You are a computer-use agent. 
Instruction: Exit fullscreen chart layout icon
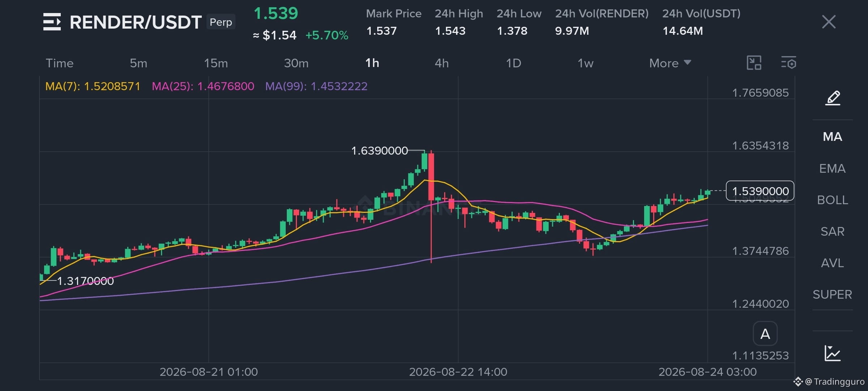(754, 63)
